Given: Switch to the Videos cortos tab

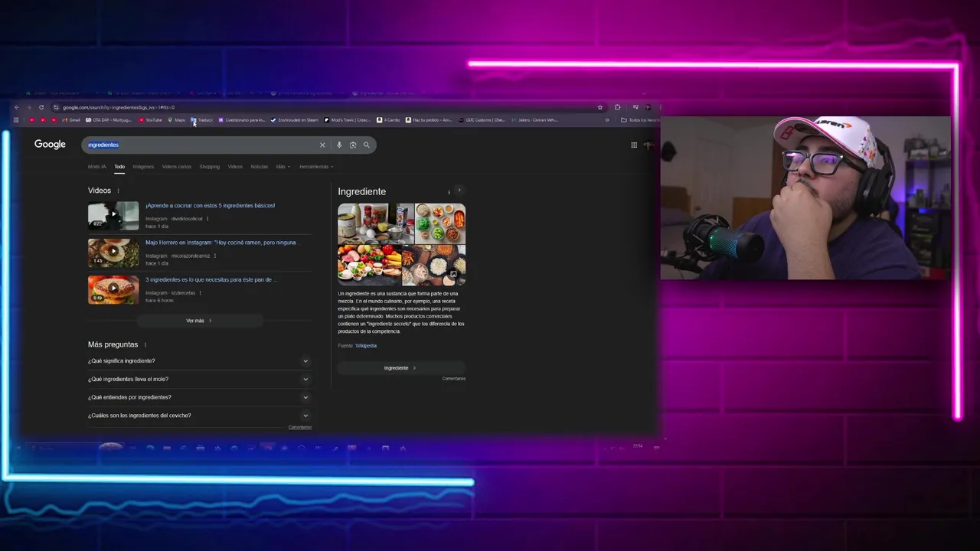Looking at the screenshot, I should tap(177, 167).
